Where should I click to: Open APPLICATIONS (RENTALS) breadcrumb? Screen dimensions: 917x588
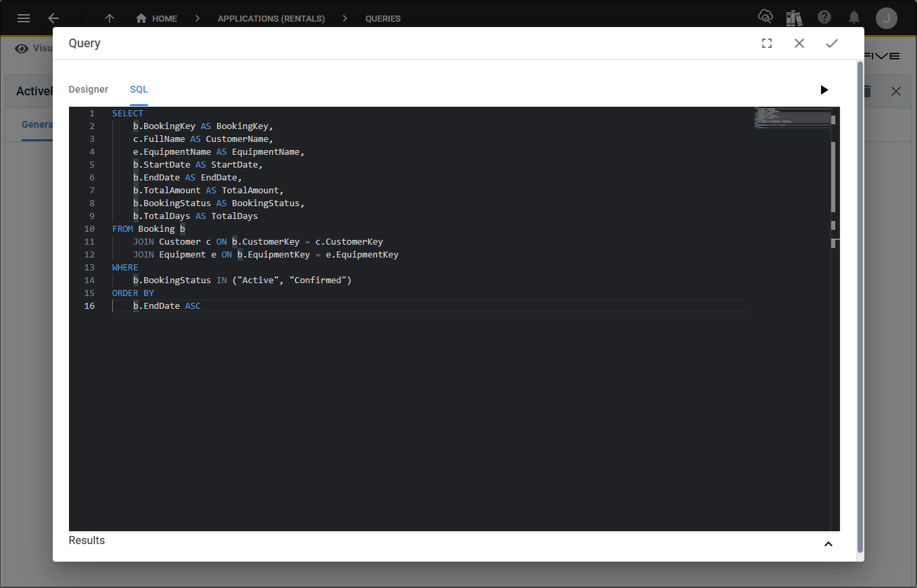pyautogui.click(x=271, y=19)
